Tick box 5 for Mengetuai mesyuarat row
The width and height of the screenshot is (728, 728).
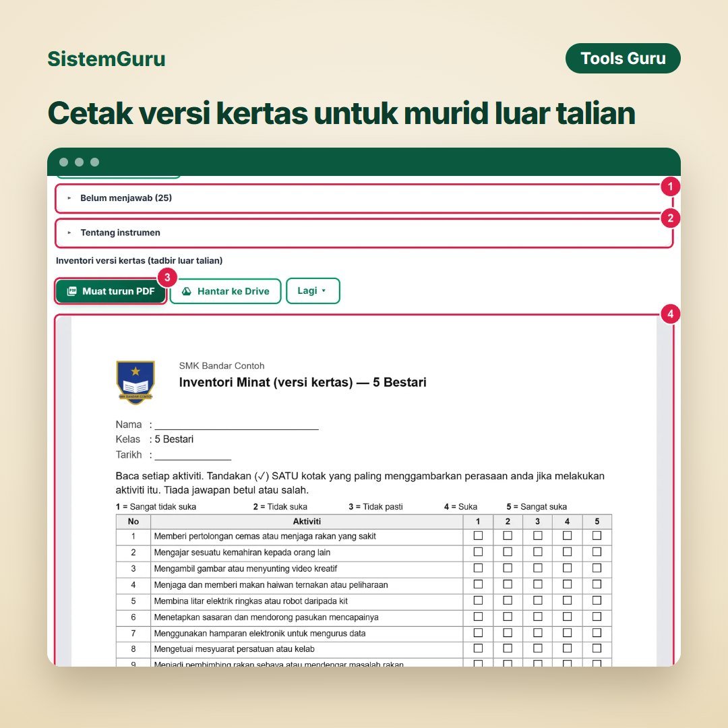coord(597,648)
